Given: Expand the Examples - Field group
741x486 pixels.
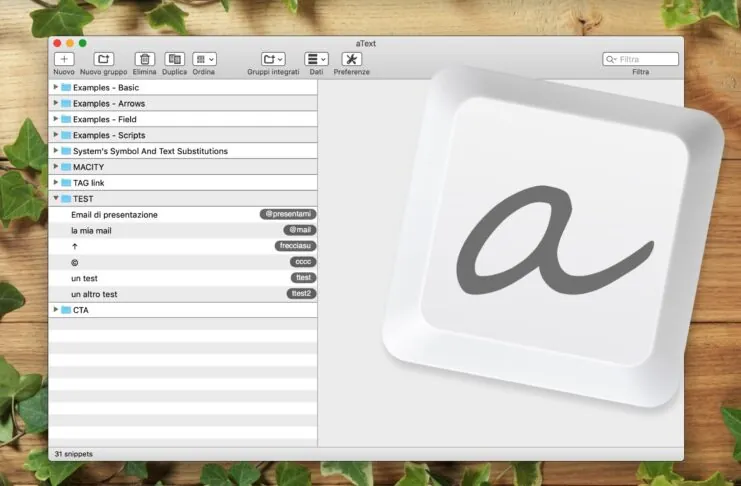Looking at the screenshot, I should pos(56,119).
